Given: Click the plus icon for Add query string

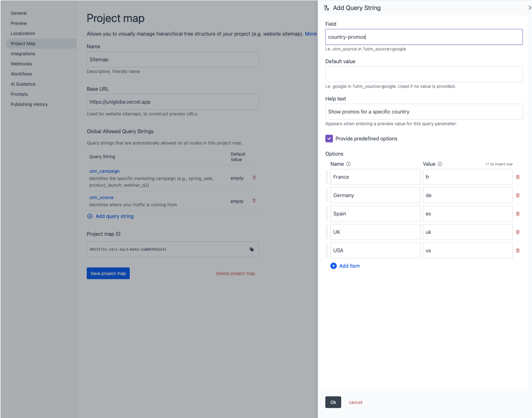Looking at the screenshot, I should click(x=90, y=216).
